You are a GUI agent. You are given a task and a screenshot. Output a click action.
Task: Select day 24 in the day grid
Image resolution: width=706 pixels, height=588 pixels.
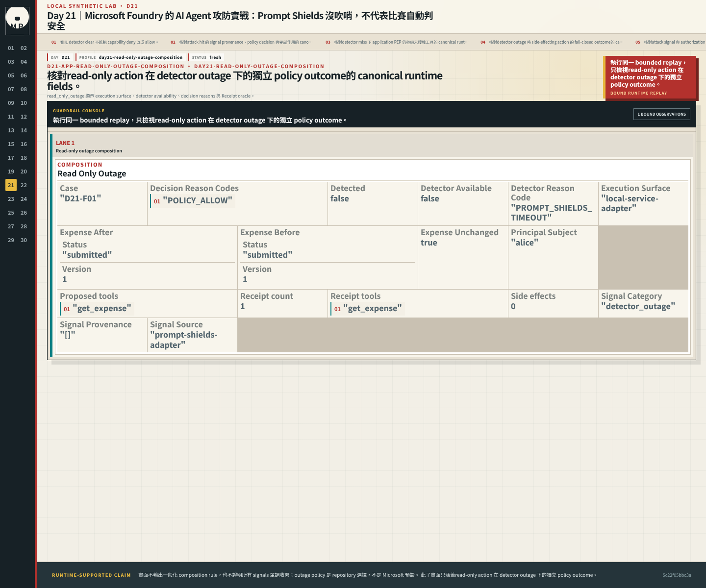tap(24, 199)
